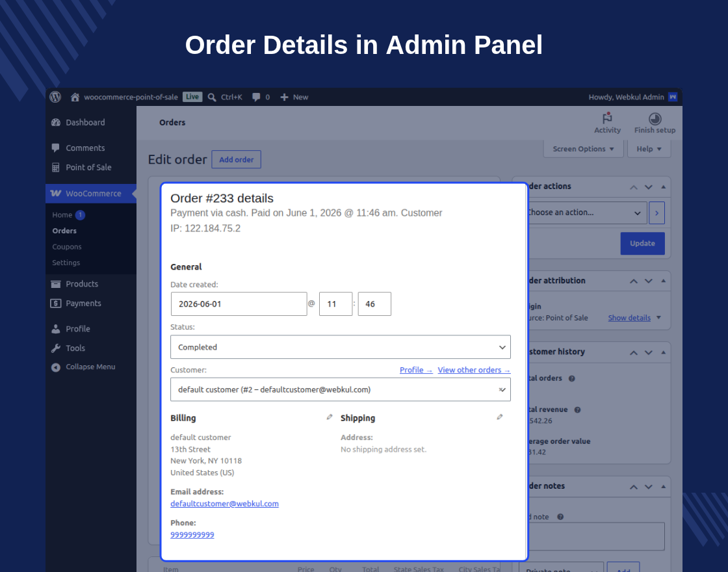728x572 pixels.
Task: Click the hour field showing 11
Action: 335,304
